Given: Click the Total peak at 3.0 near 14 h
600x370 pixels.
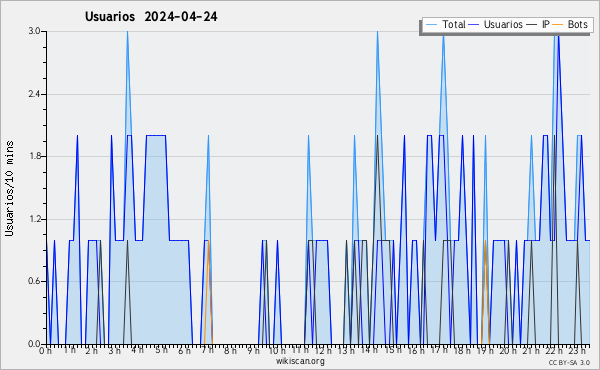Looking at the screenshot, I should pyautogui.click(x=377, y=32).
